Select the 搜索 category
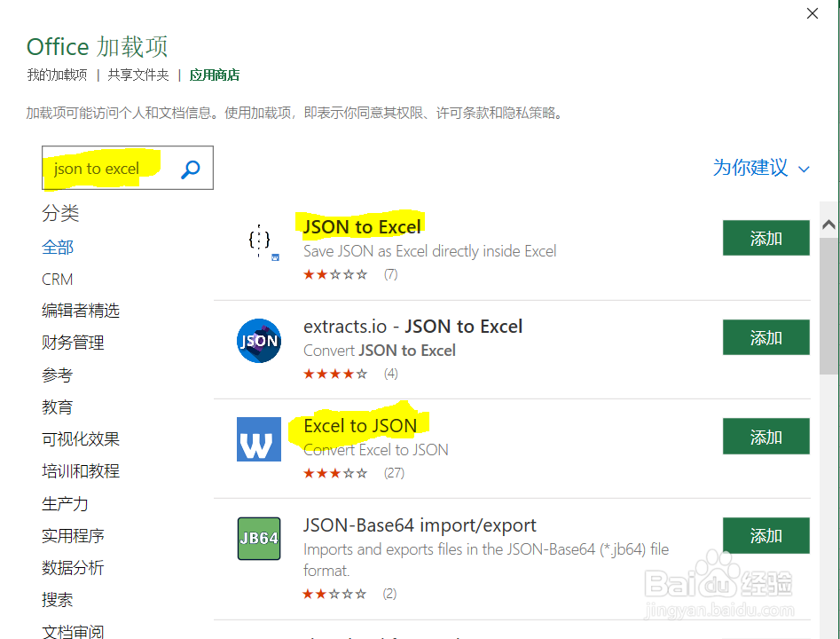The height and width of the screenshot is (639, 840). (58, 600)
